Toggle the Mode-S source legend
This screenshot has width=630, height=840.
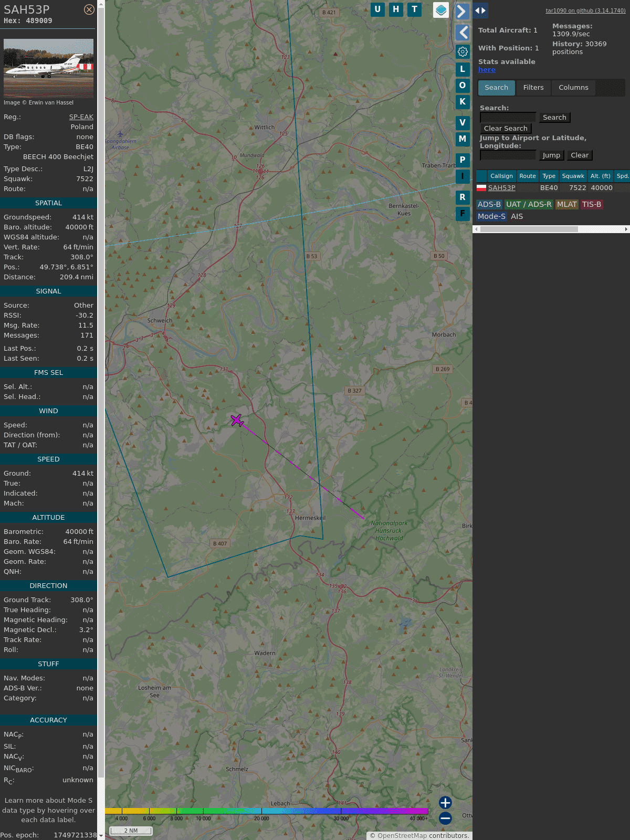pyautogui.click(x=491, y=217)
